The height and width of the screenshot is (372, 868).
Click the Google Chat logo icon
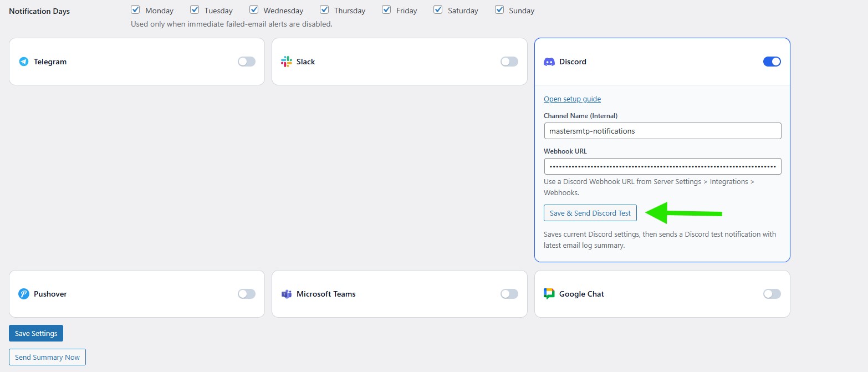[549, 294]
